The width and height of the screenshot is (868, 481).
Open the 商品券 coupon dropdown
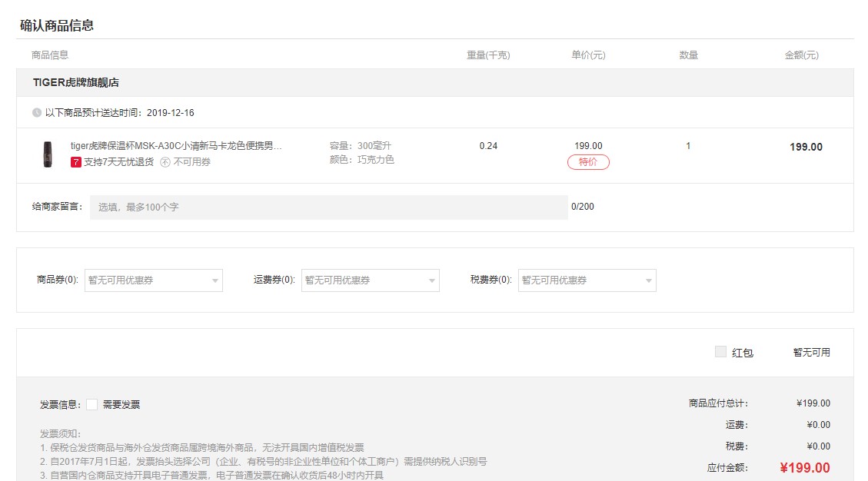click(x=153, y=280)
